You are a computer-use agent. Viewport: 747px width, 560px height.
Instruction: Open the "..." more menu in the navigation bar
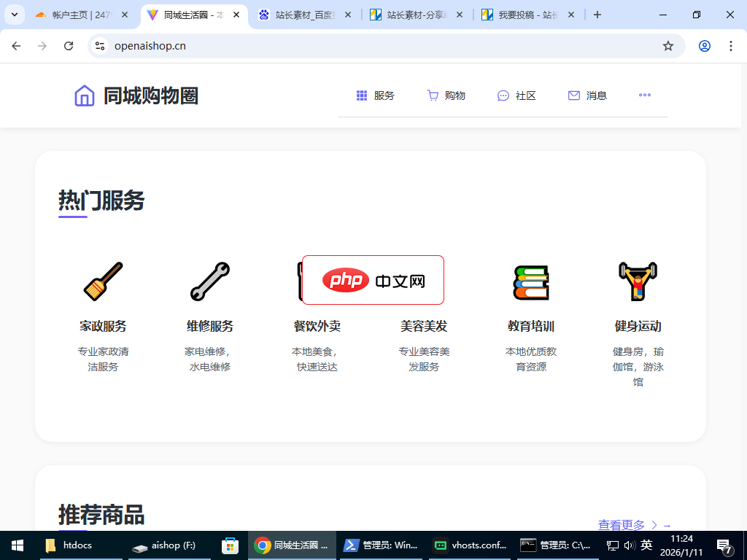click(644, 95)
